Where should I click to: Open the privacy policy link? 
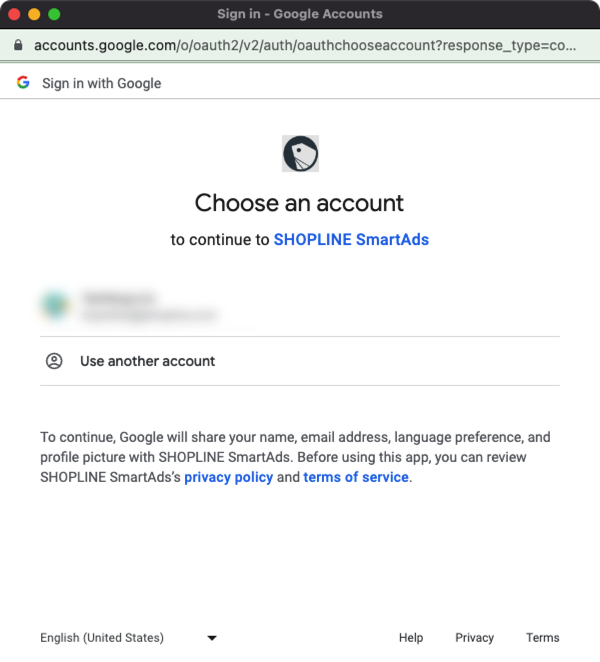point(228,477)
